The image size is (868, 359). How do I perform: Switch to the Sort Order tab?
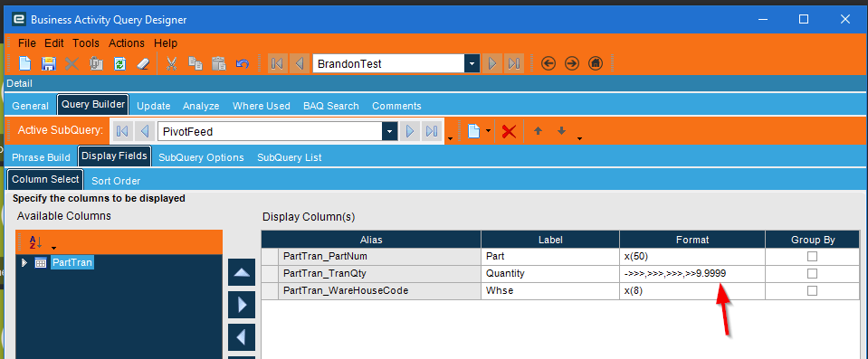(116, 181)
